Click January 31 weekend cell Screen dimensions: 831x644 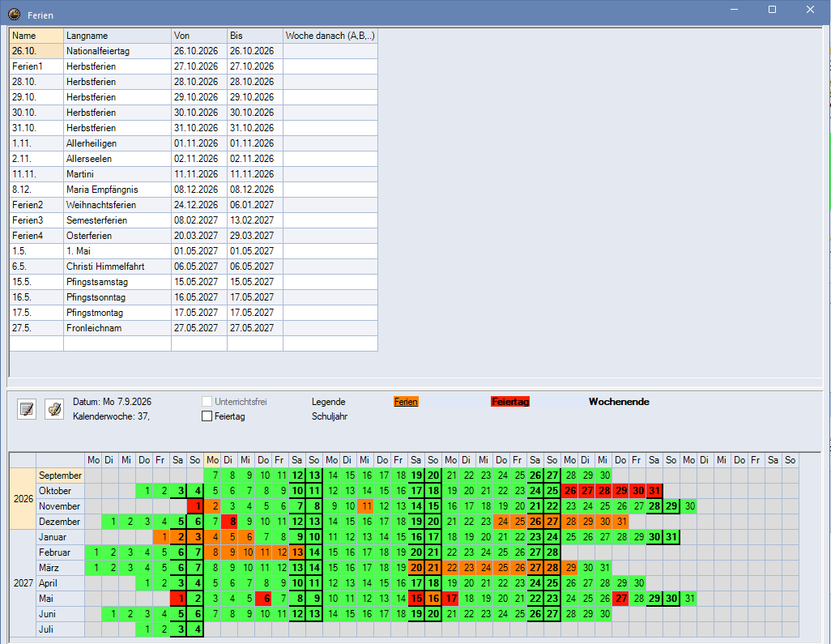pyautogui.click(x=671, y=537)
